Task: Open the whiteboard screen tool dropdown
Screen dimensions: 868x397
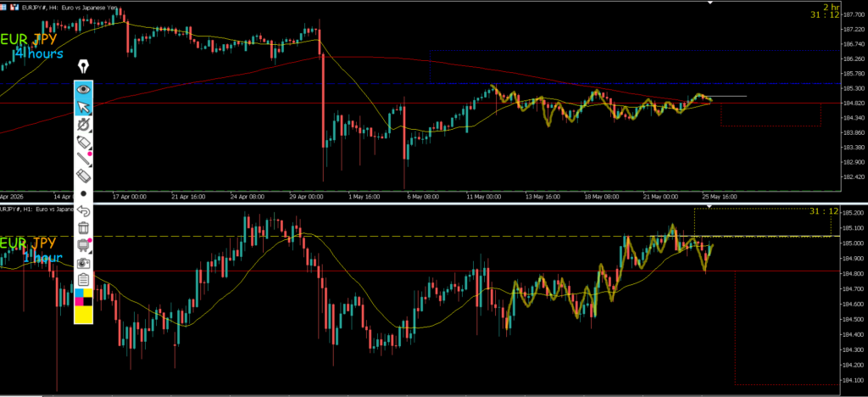Action: pyautogui.click(x=84, y=245)
